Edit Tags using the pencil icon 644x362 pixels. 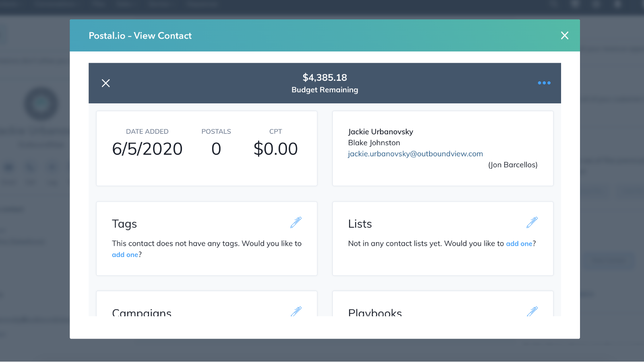click(296, 222)
